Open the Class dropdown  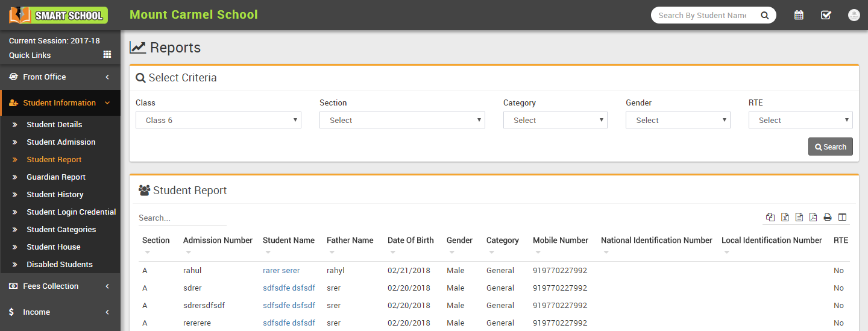click(218, 120)
